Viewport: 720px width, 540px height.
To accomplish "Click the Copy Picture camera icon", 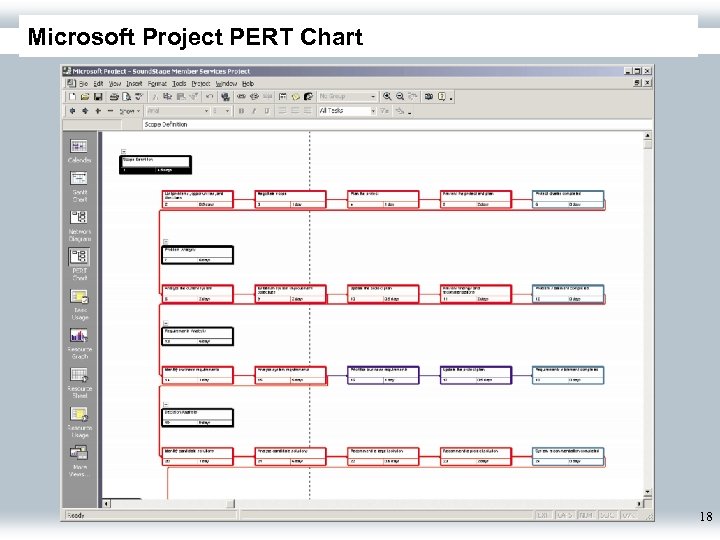I will pos(429,96).
